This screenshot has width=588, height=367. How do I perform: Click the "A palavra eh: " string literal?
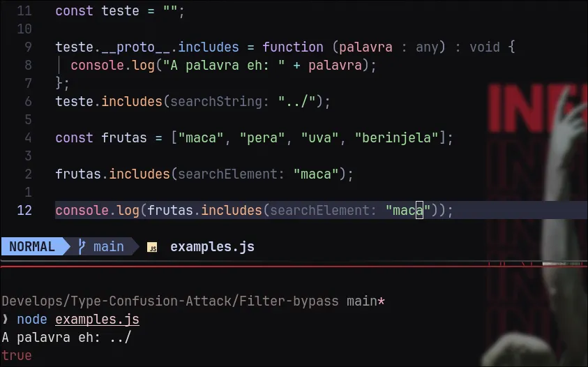pos(224,66)
